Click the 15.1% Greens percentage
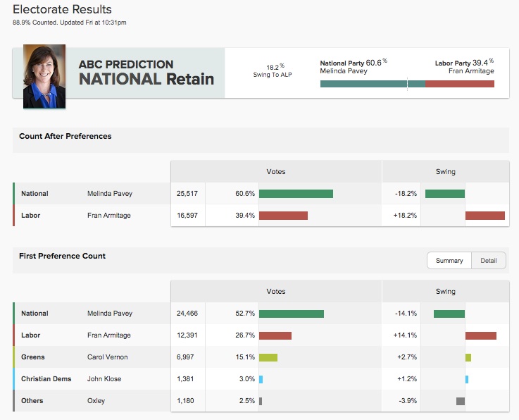Image resolution: width=519 pixels, height=420 pixels. click(245, 357)
